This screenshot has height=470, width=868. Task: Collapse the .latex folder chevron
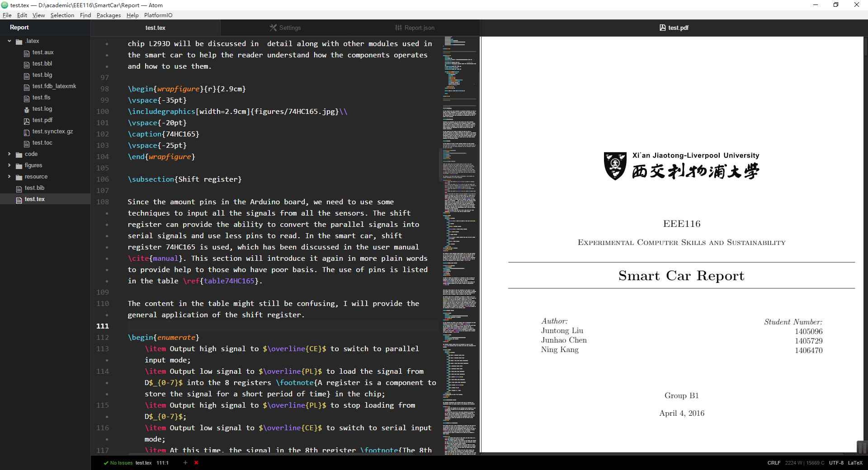click(x=9, y=41)
